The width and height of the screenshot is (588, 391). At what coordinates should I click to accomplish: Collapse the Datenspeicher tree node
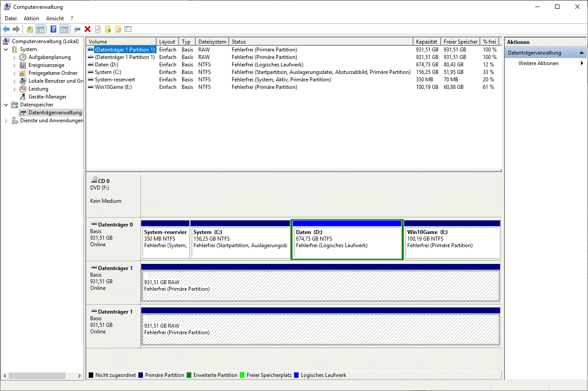(6, 105)
